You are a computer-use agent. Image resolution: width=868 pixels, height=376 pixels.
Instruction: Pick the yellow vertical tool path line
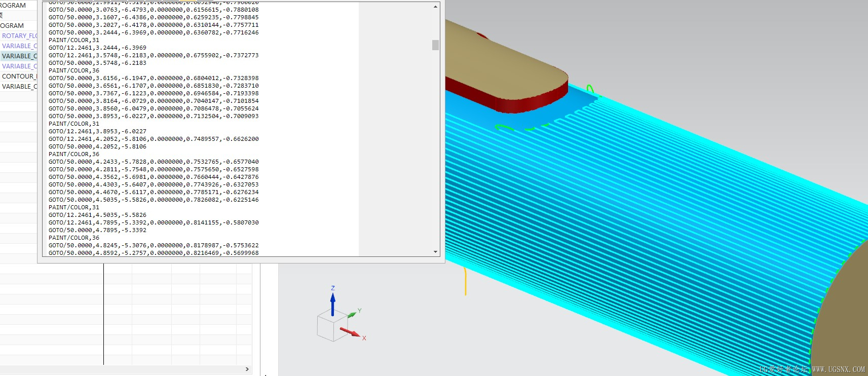click(x=465, y=282)
